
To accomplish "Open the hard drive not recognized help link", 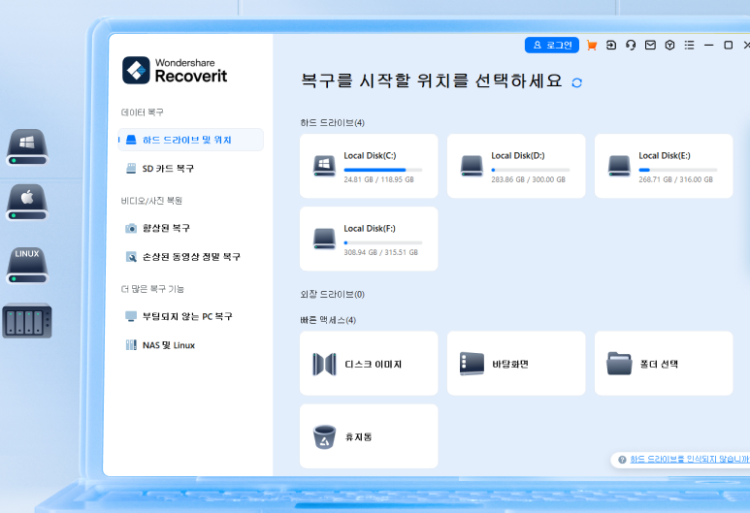I will tap(689, 459).
